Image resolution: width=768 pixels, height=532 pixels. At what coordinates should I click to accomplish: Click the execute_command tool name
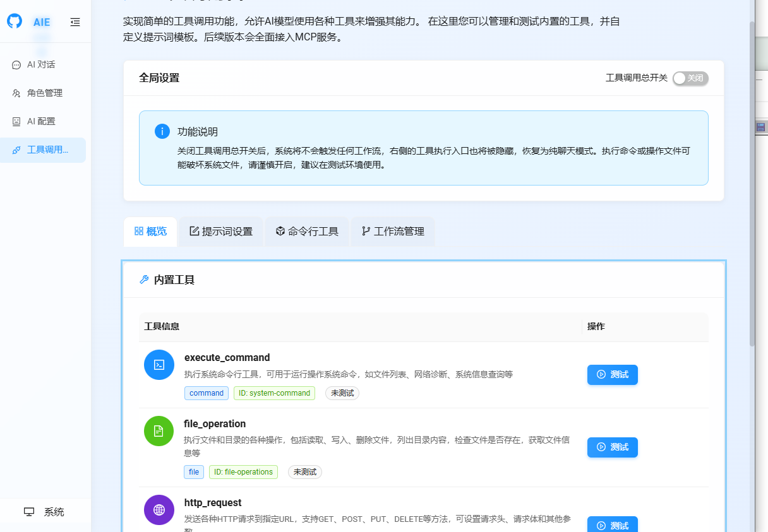(x=227, y=357)
